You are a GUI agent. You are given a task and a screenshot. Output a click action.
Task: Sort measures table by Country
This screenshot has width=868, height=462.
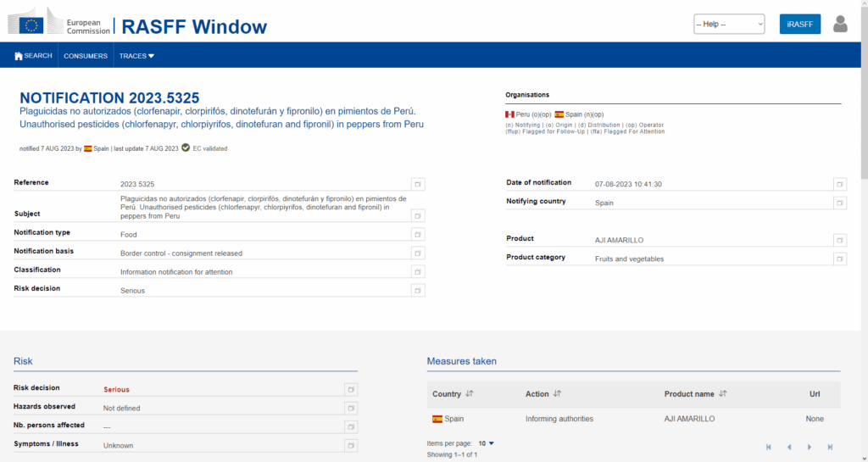point(470,394)
